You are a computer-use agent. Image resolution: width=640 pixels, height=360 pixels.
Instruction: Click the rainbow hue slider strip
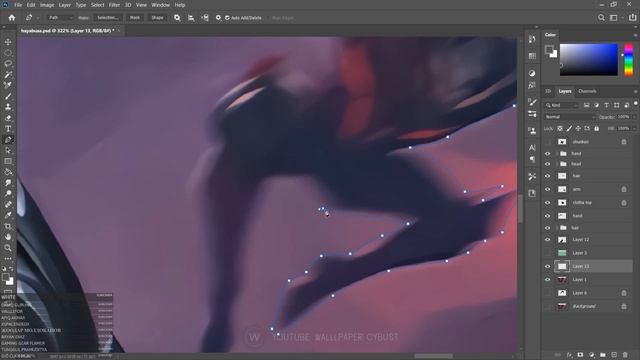629,60
